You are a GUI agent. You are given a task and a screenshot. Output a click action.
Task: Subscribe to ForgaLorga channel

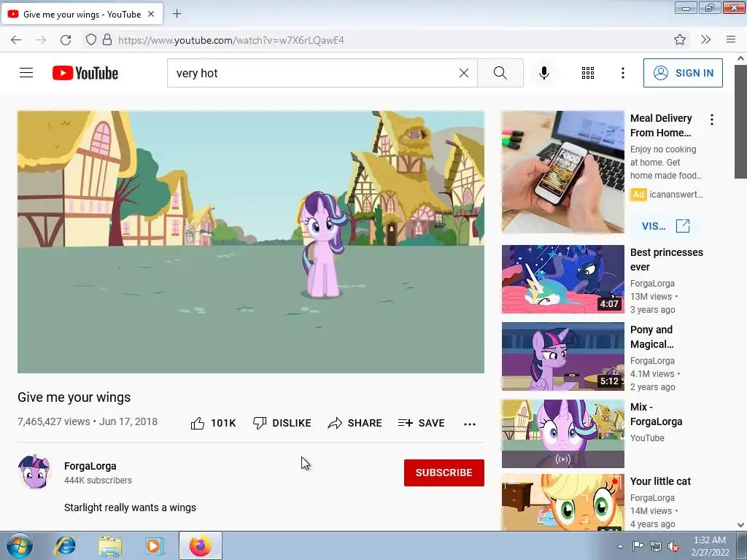[444, 472]
